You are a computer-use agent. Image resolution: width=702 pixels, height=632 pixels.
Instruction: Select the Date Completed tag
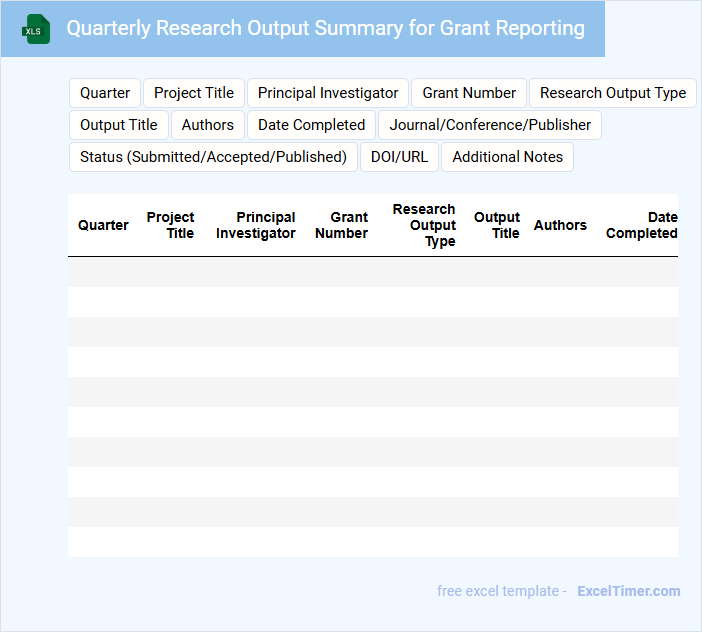311,125
